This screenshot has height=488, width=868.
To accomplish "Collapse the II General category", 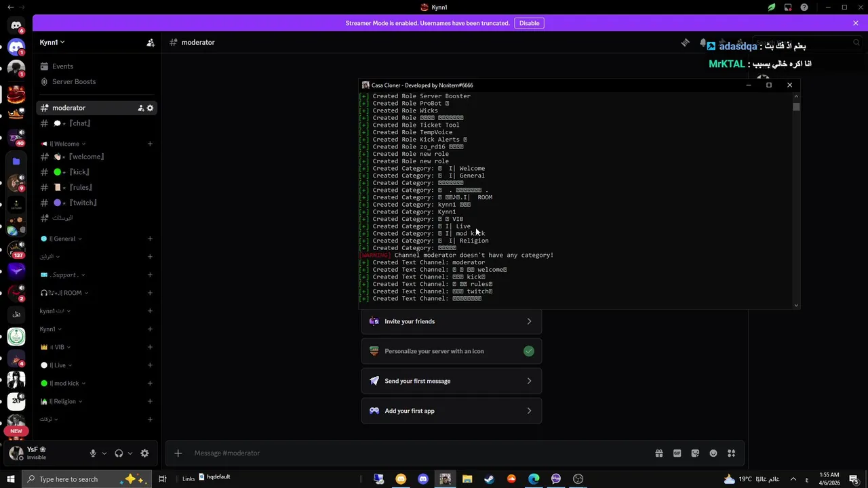I will [x=62, y=239].
